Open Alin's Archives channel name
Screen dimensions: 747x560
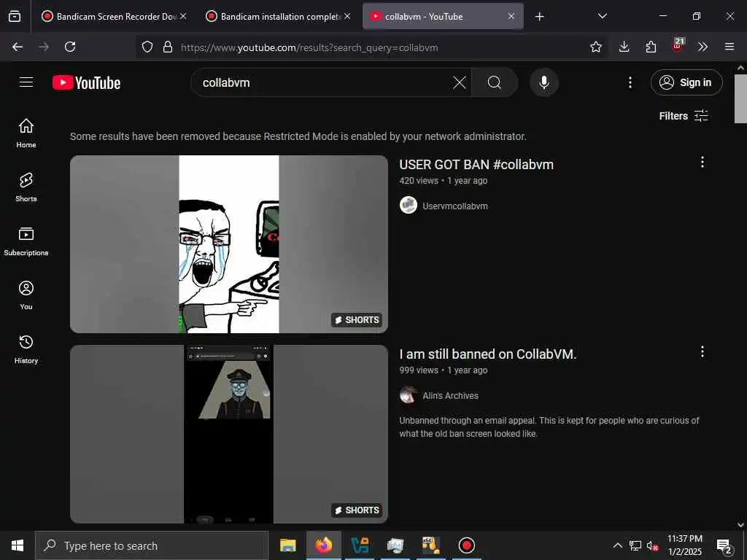coord(450,396)
